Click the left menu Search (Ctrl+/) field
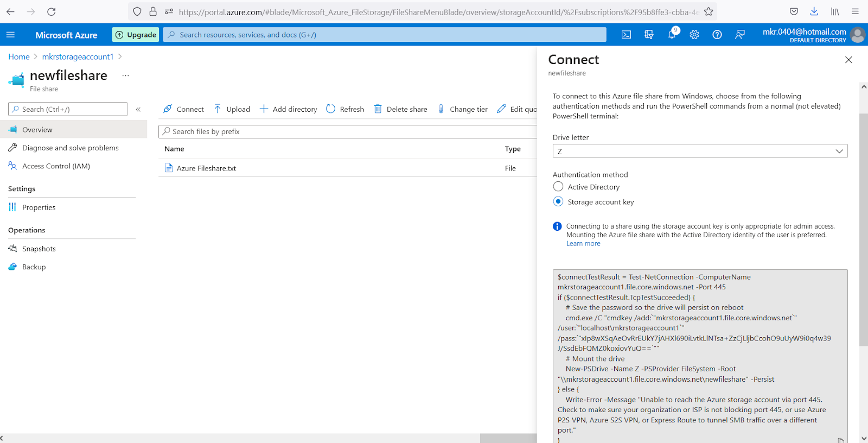Screen dimensions: 868x443 (x=68, y=109)
